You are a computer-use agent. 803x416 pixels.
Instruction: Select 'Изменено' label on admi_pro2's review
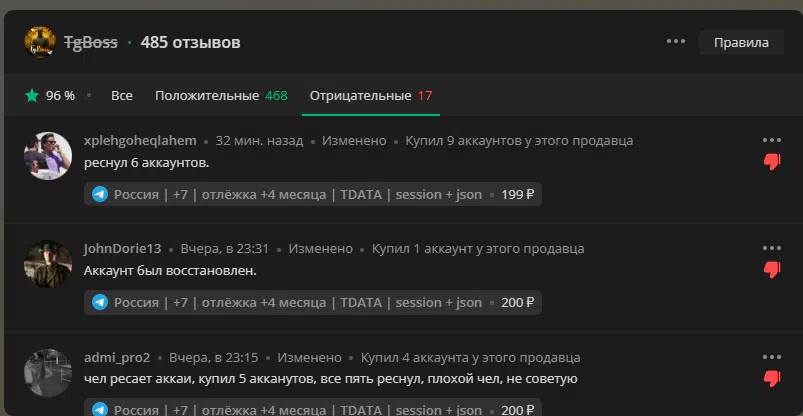[x=310, y=358]
